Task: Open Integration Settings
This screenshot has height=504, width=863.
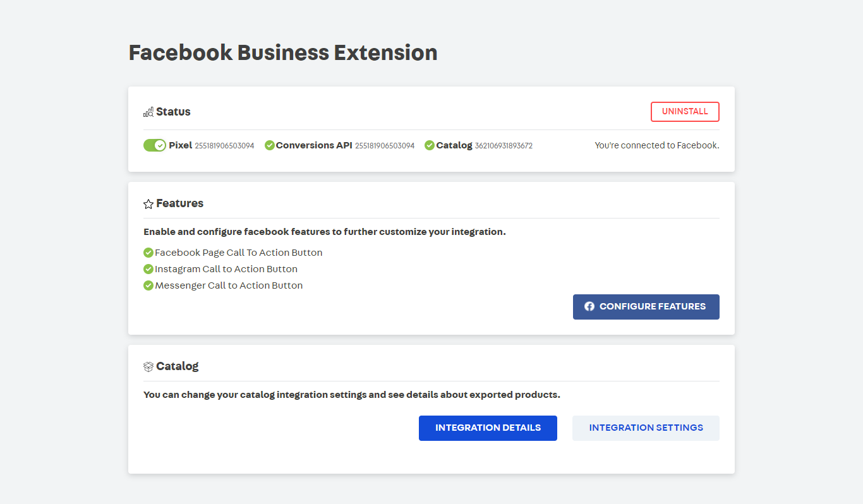Action: (646, 428)
